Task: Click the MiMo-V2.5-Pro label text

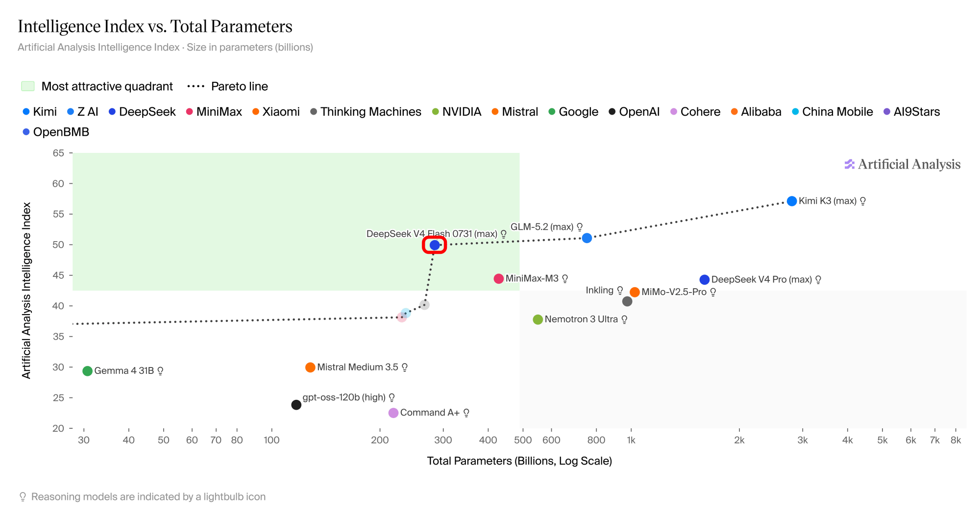Action: 674,292
